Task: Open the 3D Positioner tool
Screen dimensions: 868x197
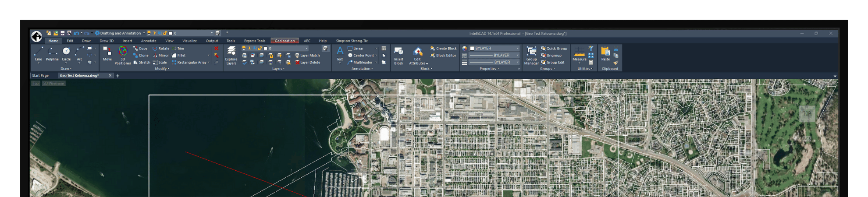Action: (x=123, y=55)
